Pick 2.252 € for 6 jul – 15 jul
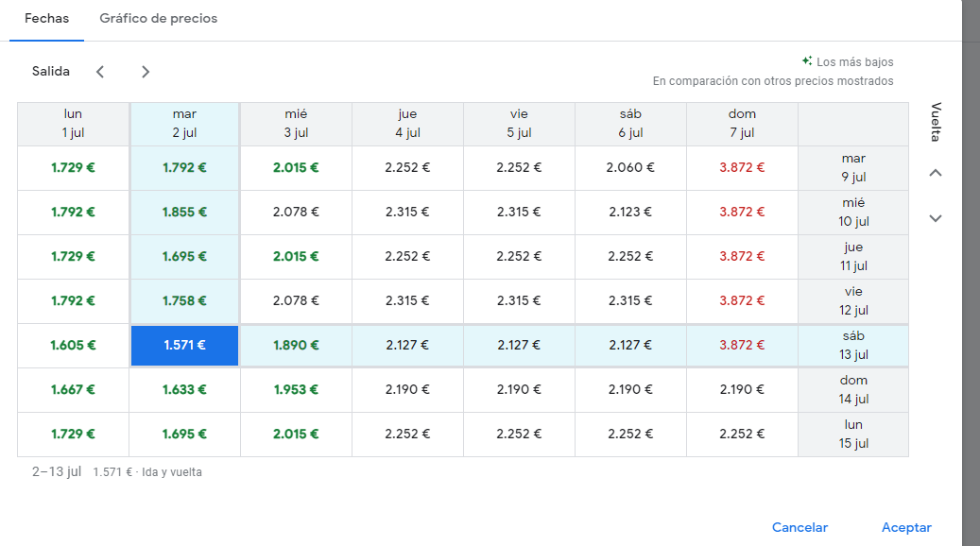Screen dimensions: 980x546 tap(630, 435)
